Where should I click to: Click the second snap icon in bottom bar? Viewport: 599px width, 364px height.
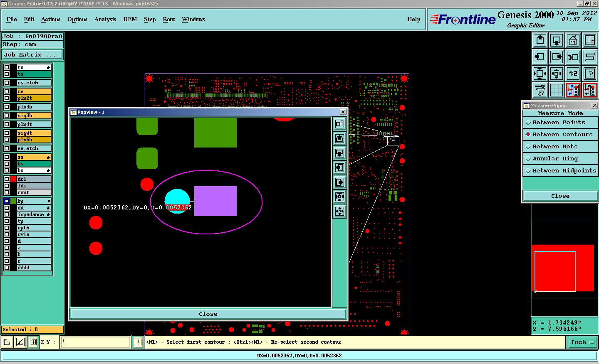tap(20, 342)
